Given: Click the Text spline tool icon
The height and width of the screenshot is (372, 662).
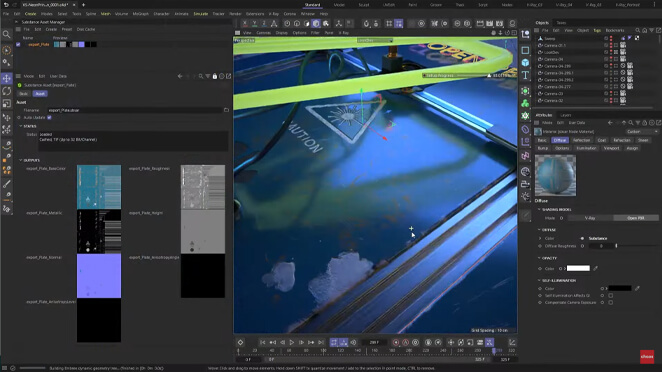Looking at the screenshot, I should pyautogui.click(x=525, y=76).
